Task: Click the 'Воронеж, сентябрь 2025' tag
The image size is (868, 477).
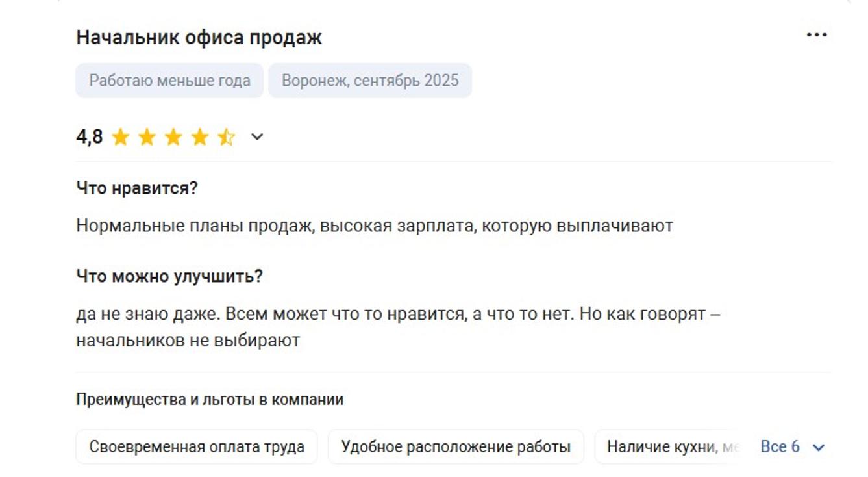Action: pos(370,80)
